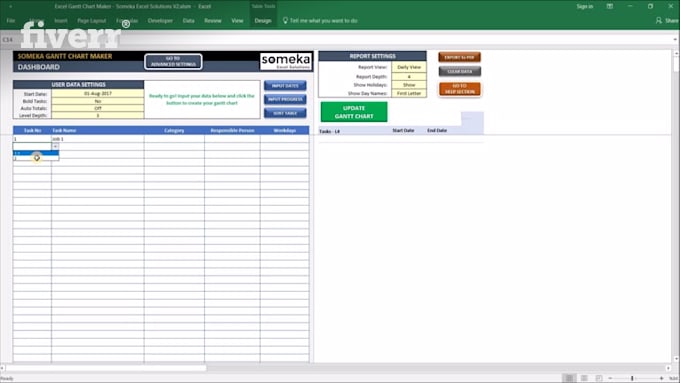
Task: Click the Workdays column header
Action: [x=284, y=130]
